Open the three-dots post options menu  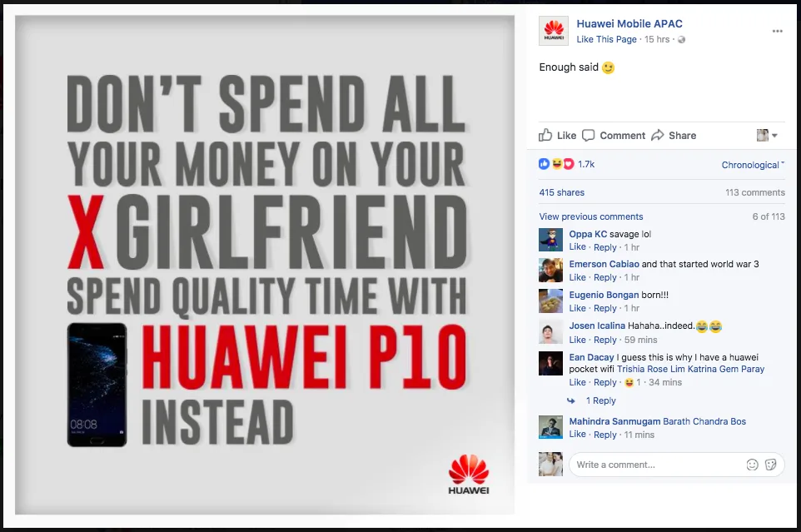777,31
